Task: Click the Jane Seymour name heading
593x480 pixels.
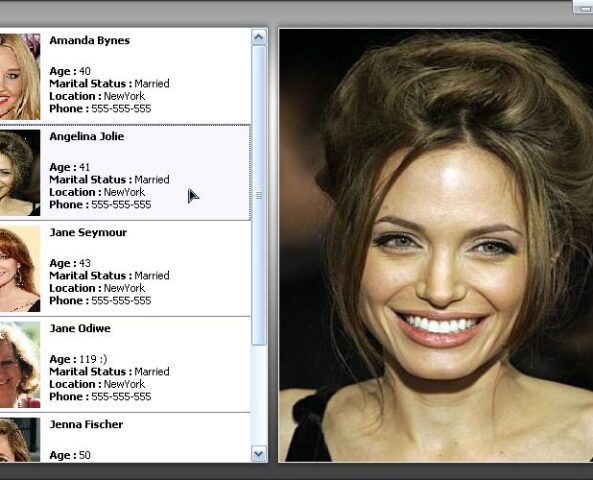Action: click(88, 233)
